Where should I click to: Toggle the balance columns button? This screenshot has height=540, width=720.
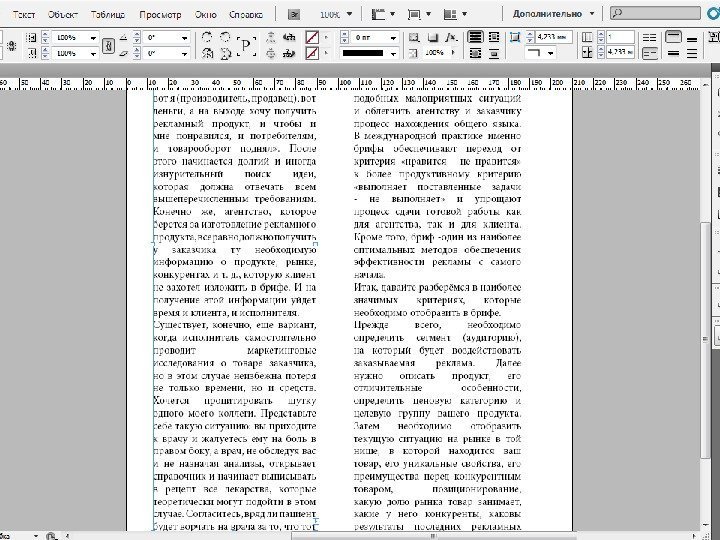(649, 37)
